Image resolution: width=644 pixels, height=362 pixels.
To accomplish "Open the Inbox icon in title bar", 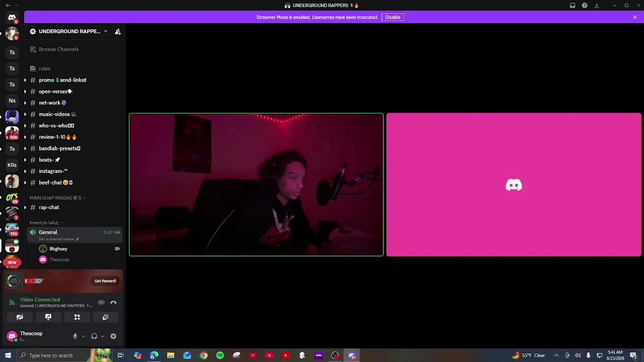I will tap(573, 6).
